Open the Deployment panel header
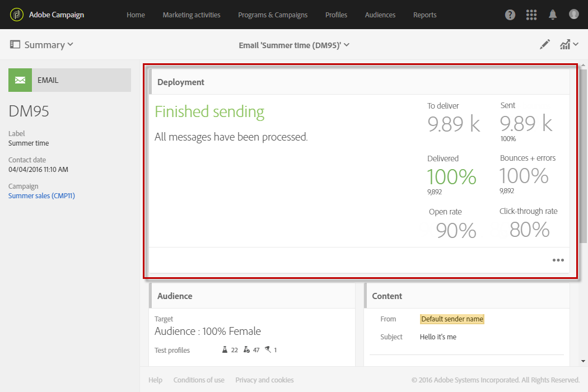Image resolution: width=588 pixels, height=392 pixels. 360,82
